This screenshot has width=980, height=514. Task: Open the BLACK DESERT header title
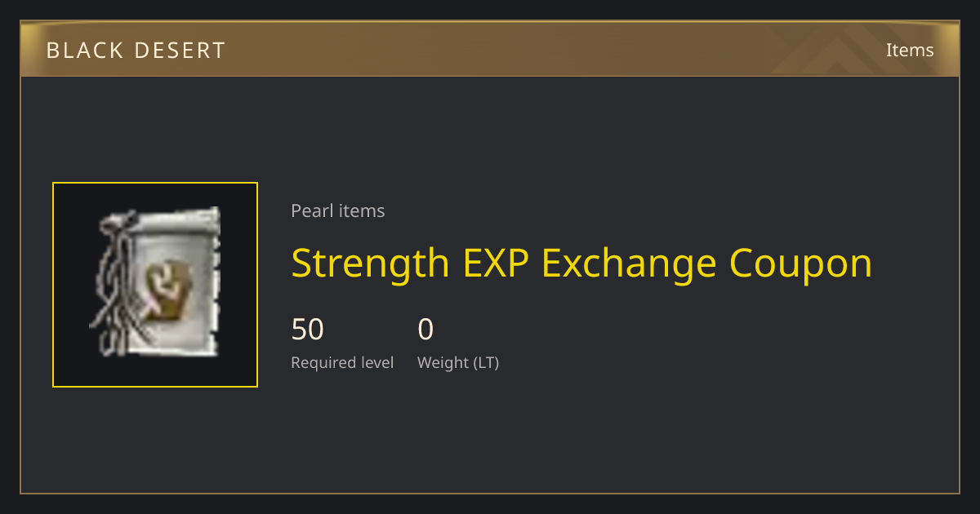[x=136, y=51]
